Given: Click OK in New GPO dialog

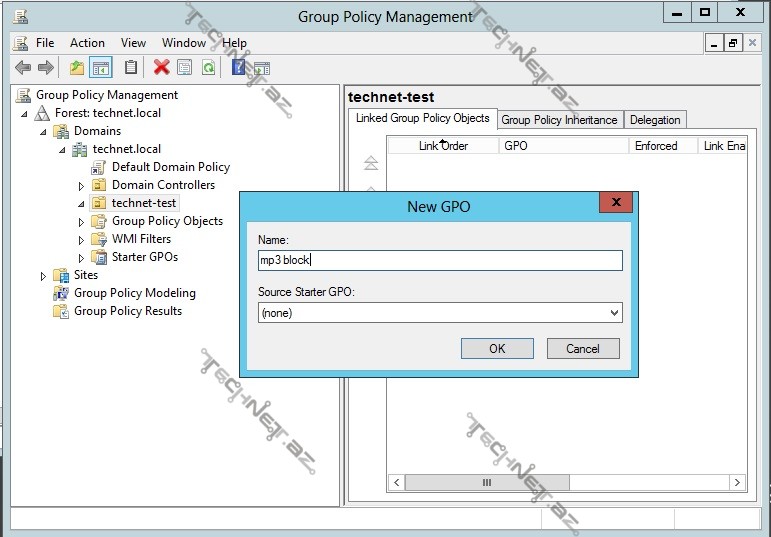Looking at the screenshot, I should point(497,349).
